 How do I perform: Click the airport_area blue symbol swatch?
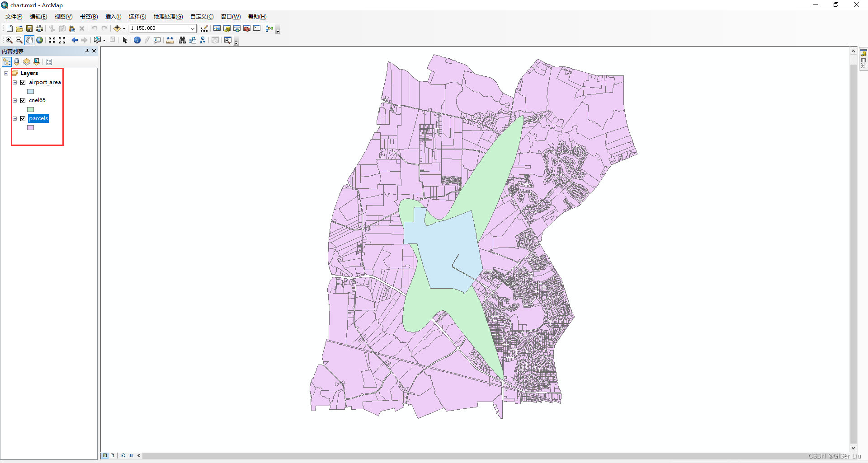30,91
